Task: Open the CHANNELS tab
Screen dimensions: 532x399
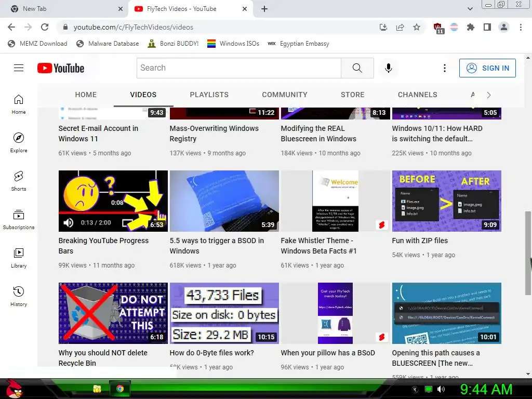Action: pyautogui.click(x=418, y=95)
